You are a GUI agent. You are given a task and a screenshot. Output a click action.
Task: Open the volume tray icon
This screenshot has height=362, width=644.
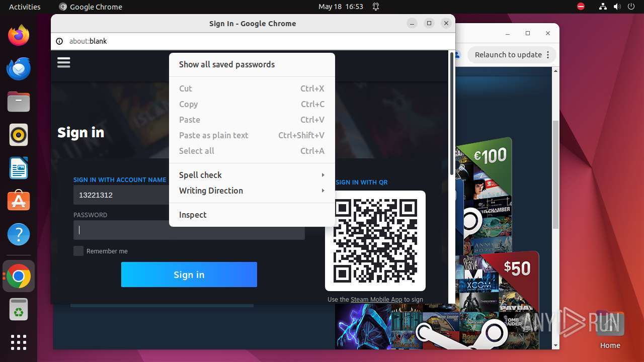pos(617,7)
